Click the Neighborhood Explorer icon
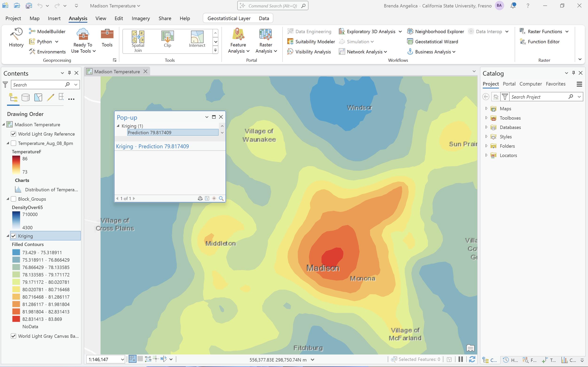The image size is (588, 367). [410, 31]
